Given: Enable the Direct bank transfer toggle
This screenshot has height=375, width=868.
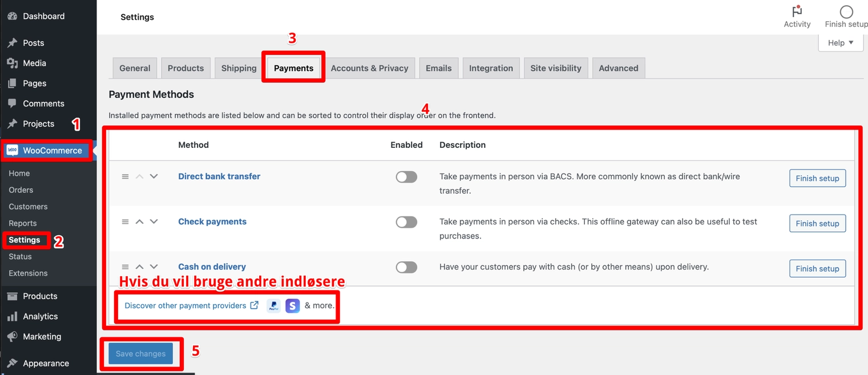Looking at the screenshot, I should [406, 177].
